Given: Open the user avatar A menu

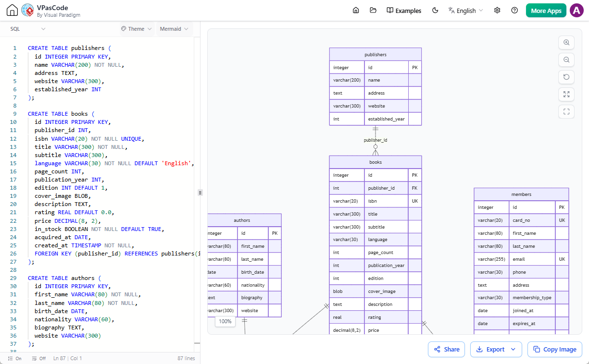Looking at the screenshot, I should coord(576,11).
